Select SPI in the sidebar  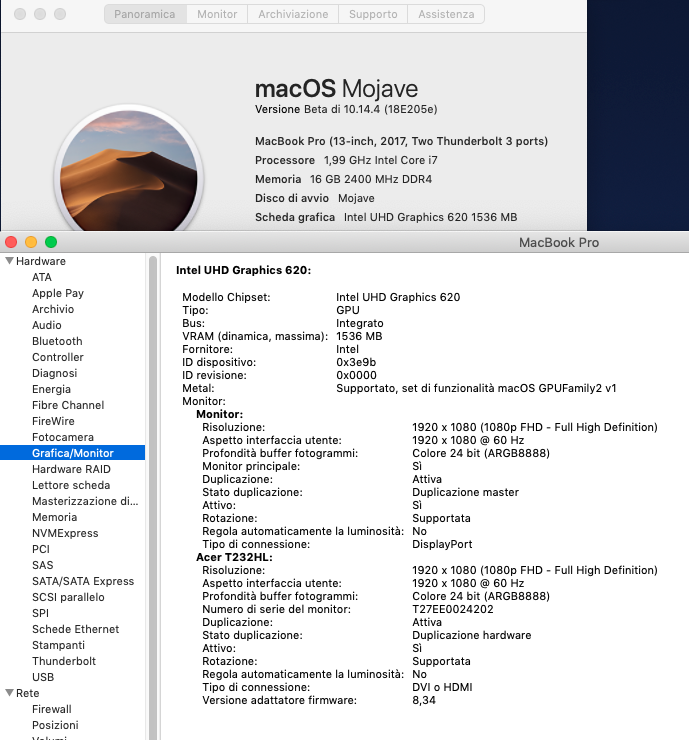tap(40, 613)
